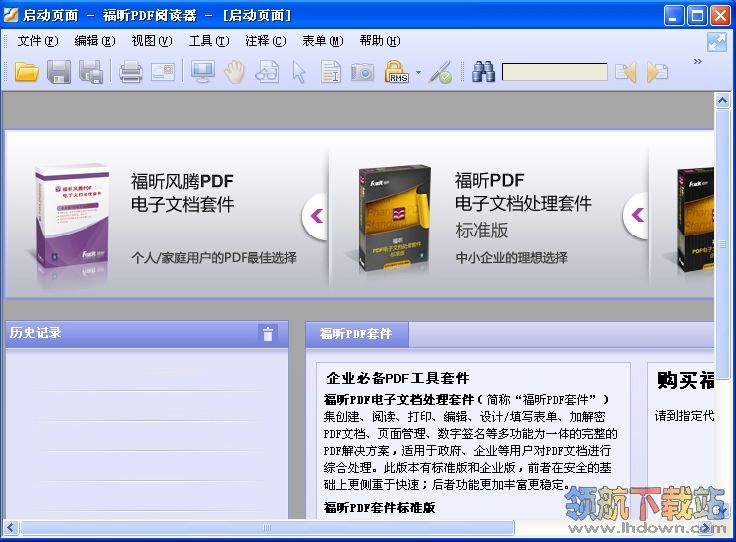The height and width of the screenshot is (542, 736).
Task: Click the 福昕PDF套件标准版 heading
Action: tap(379, 507)
